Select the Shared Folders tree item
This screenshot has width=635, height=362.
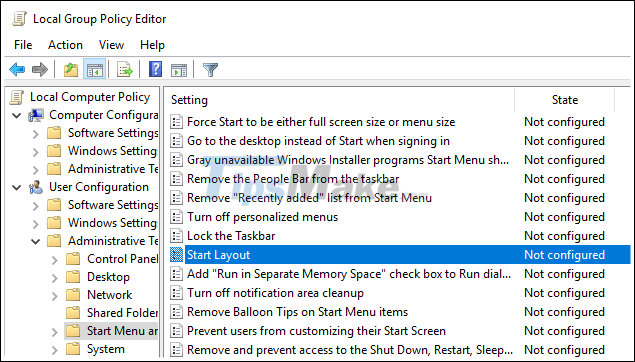122,313
